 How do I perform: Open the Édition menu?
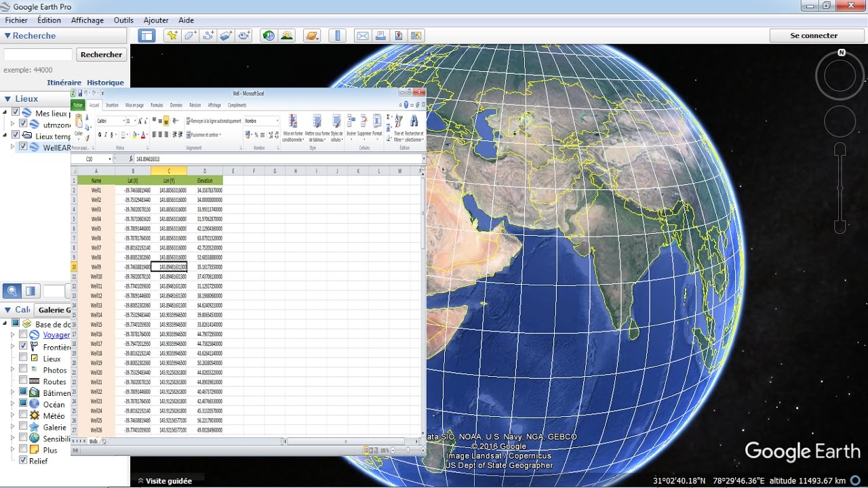pyautogui.click(x=49, y=20)
